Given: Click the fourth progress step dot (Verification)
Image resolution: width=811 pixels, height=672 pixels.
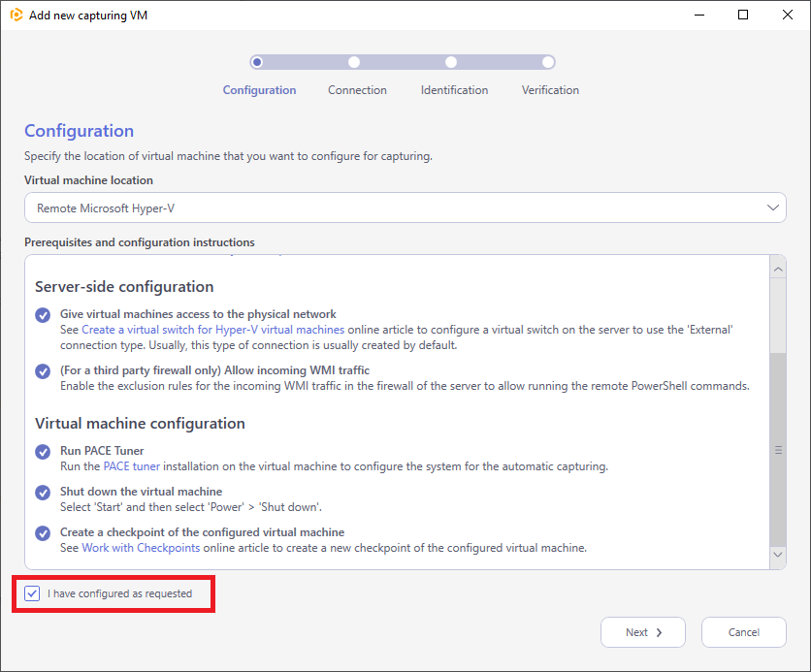Looking at the screenshot, I should tap(548, 62).
